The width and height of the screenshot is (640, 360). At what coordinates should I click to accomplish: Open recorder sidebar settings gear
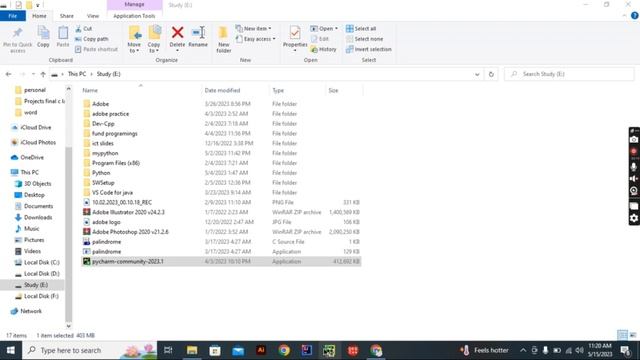[x=633, y=218]
